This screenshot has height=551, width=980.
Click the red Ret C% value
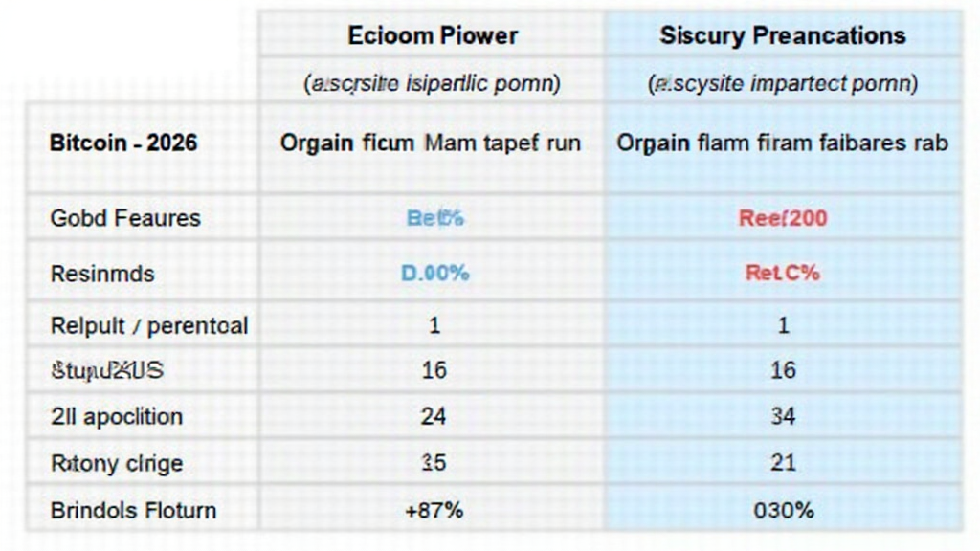tap(783, 274)
